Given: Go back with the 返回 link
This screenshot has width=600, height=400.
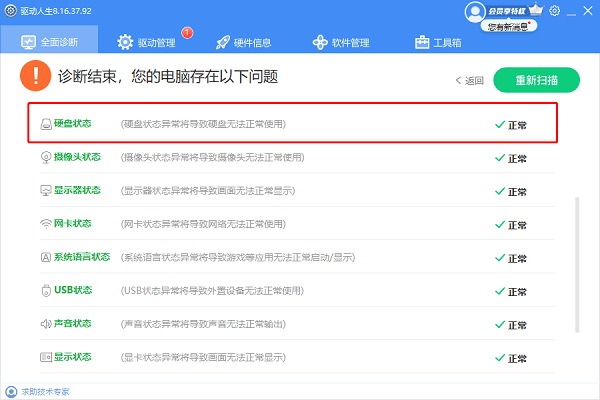Looking at the screenshot, I should [470, 79].
